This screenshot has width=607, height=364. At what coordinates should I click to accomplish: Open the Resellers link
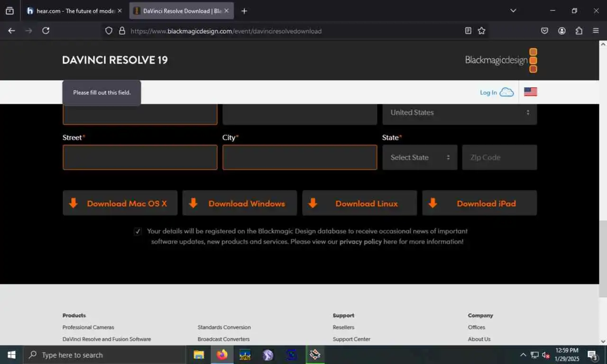point(343,327)
